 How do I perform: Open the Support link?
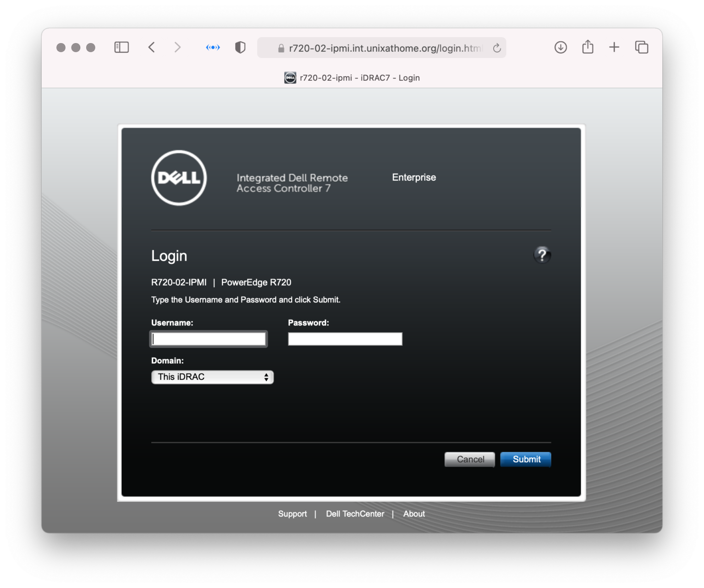[x=292, y=514]
